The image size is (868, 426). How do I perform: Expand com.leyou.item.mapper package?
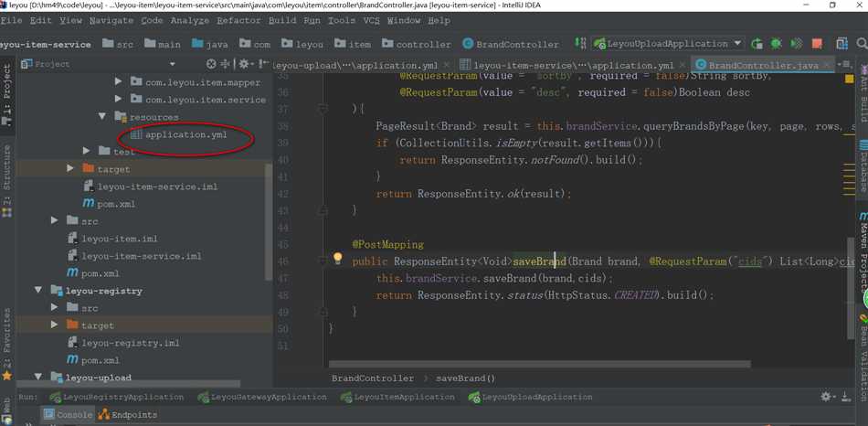coord(118,82)
